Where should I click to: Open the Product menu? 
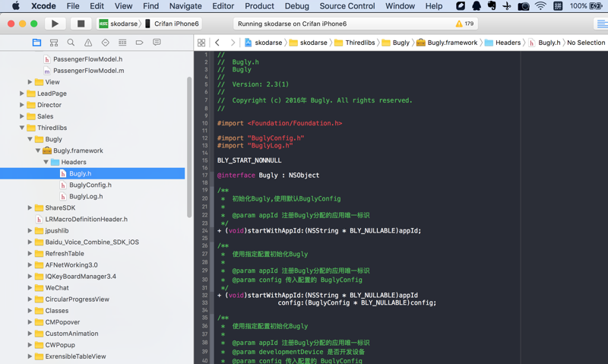tap(259, 6)
